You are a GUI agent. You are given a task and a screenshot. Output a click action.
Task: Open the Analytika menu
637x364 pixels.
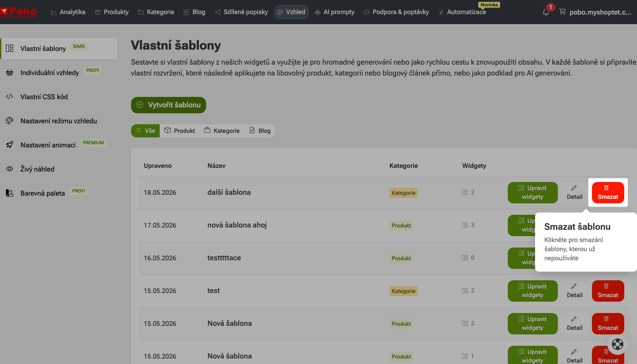click(68, 12)
